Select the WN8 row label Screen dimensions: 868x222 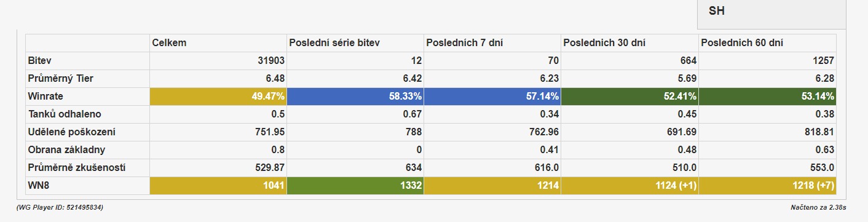(38, 186)
